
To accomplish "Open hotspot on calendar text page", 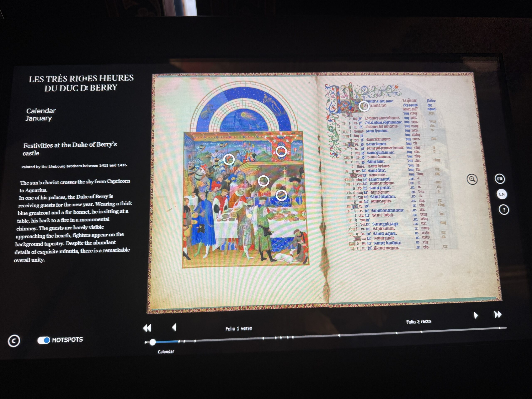I will tap(364, 106).
